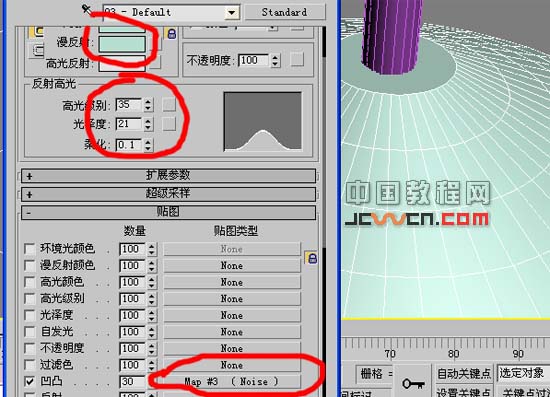Adjust the 高光颜色 amount spinner
550x397 pixels.
152,282
